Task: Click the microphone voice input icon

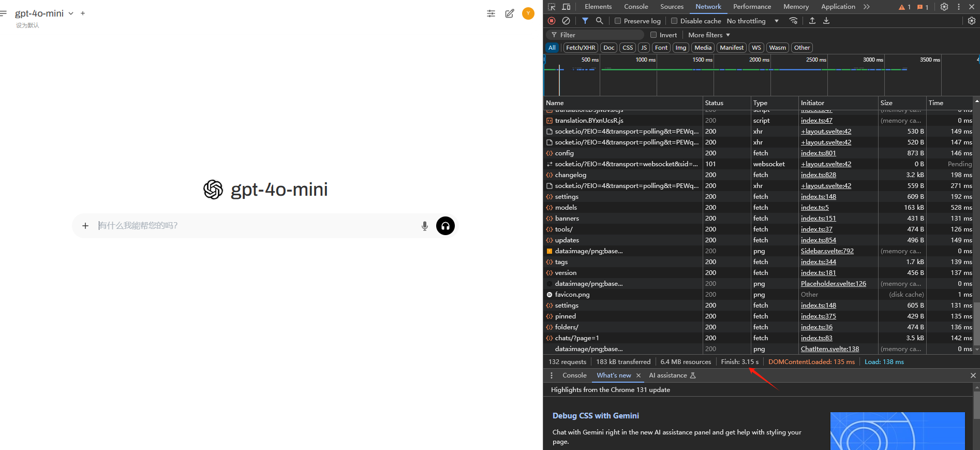Action: 425,226
